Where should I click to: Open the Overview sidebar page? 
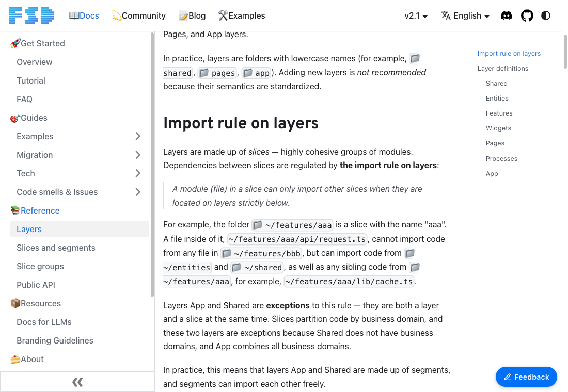(x=35, y=62)
